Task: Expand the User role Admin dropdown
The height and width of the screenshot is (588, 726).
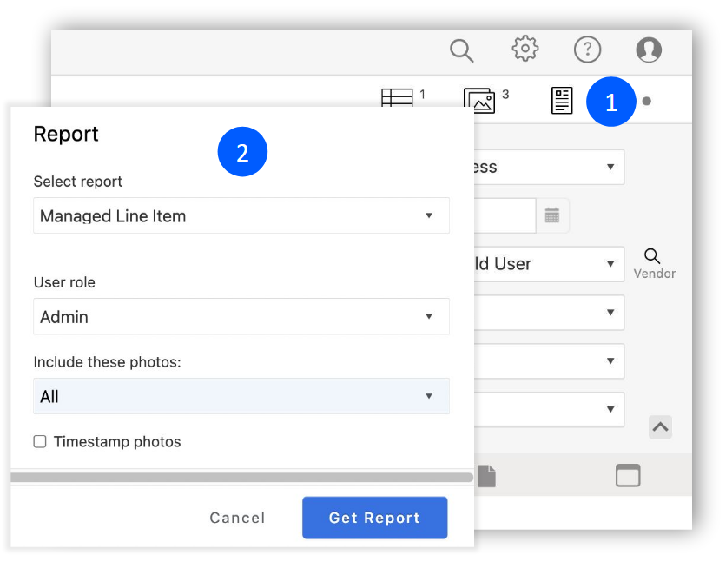Action: [x=241, y=317]
